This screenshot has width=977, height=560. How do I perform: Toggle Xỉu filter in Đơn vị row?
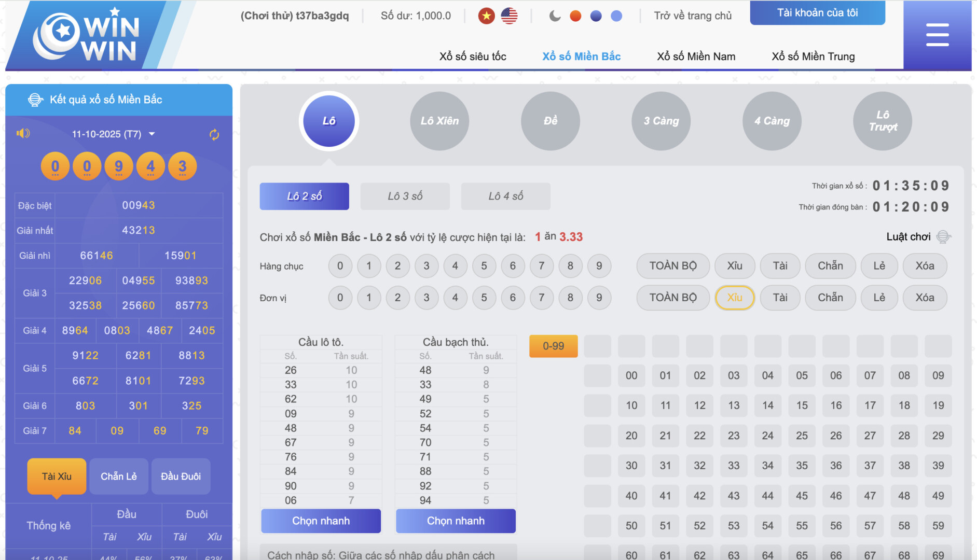(x=734, y=298)
